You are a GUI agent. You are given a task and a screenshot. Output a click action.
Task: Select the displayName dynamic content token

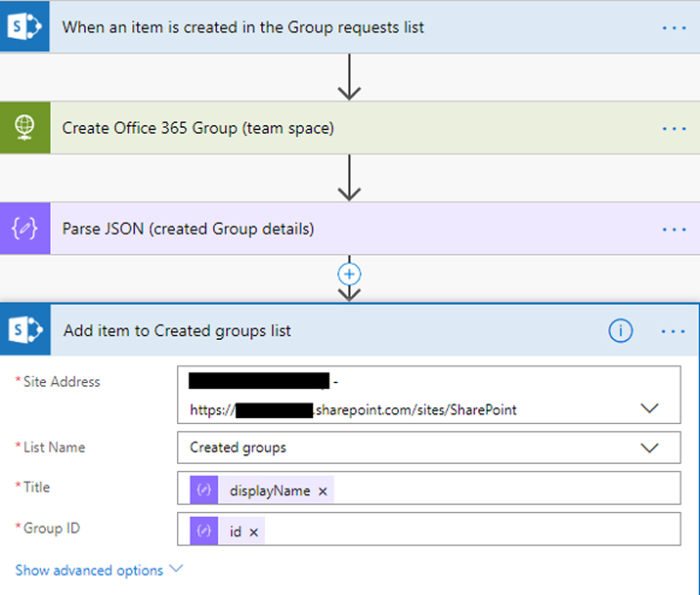[262, 489]
